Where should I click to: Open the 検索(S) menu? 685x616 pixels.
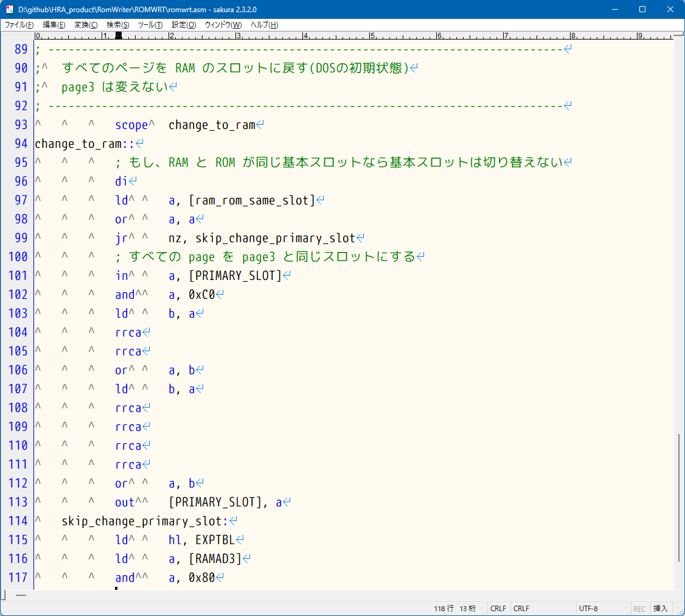coord(117,25)
